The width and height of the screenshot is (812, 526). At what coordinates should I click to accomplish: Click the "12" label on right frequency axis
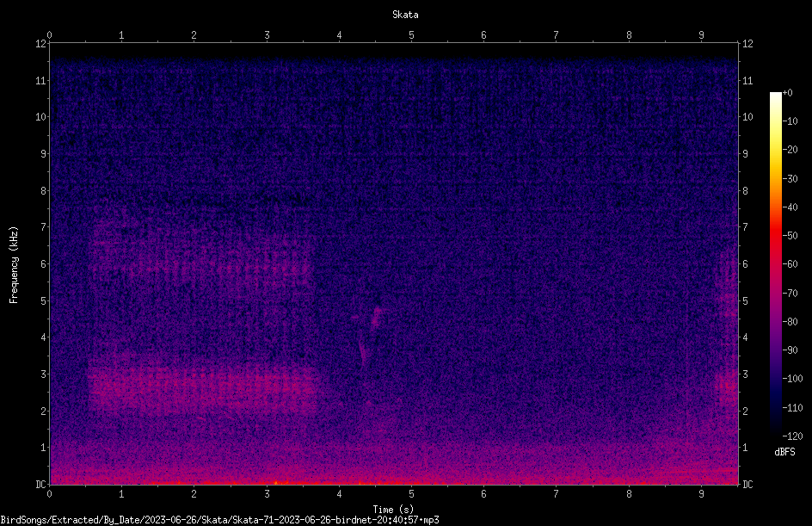pos(747,44)
